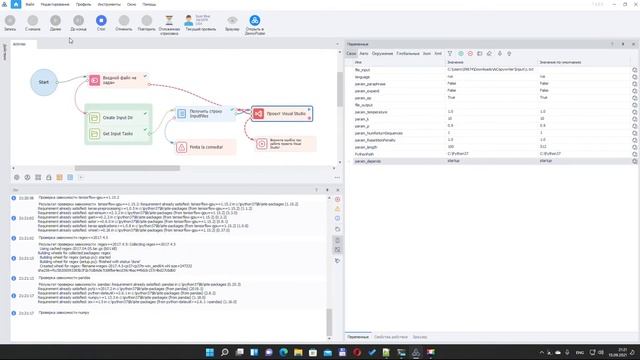640x360 pixels.
Task: Pin the log panel with pin icon
Action: (x=327, y=190)
